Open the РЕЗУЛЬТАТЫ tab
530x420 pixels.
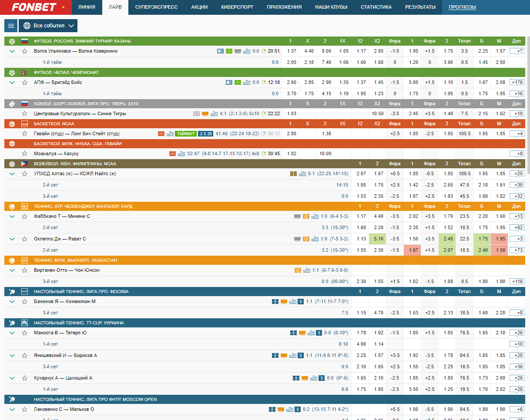420,7
